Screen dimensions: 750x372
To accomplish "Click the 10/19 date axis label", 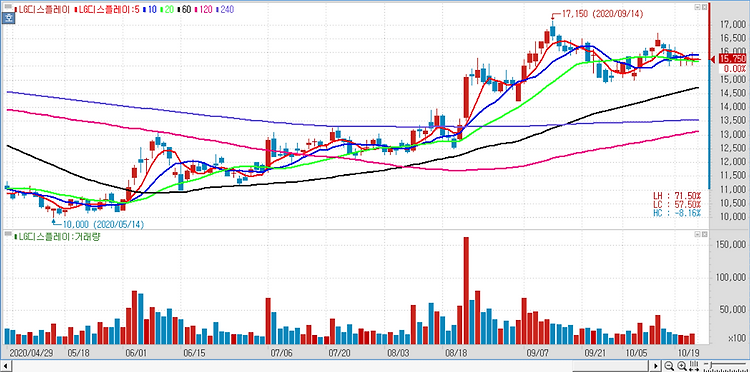I will (x=689, y=353).
